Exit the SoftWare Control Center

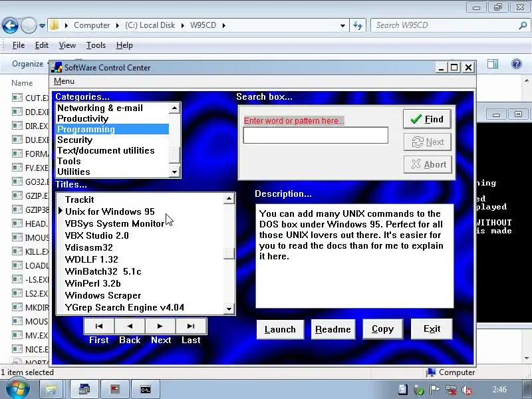[x=432, y=329]
